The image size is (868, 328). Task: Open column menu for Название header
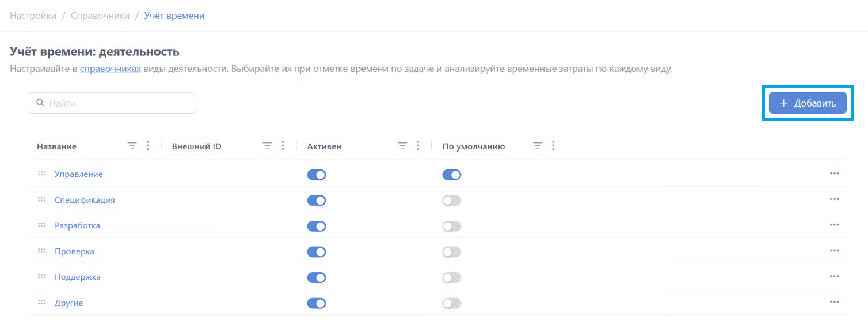148,146
